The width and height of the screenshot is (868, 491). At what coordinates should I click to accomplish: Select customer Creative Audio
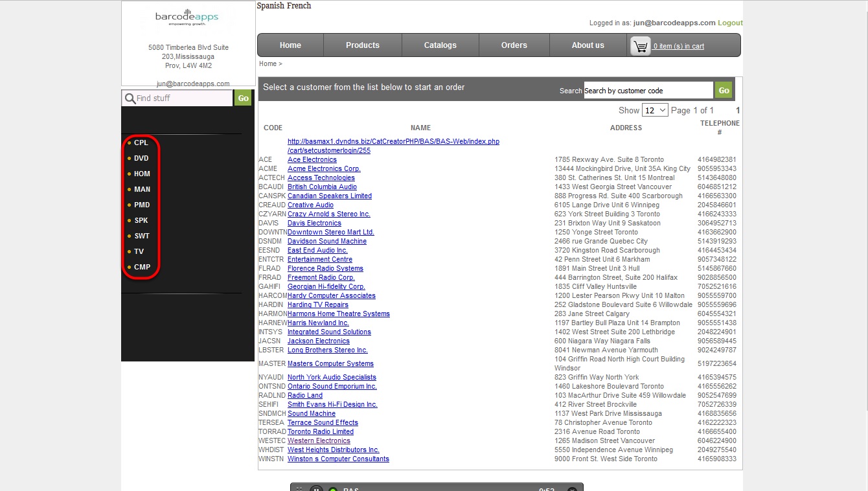coord(310,205)
